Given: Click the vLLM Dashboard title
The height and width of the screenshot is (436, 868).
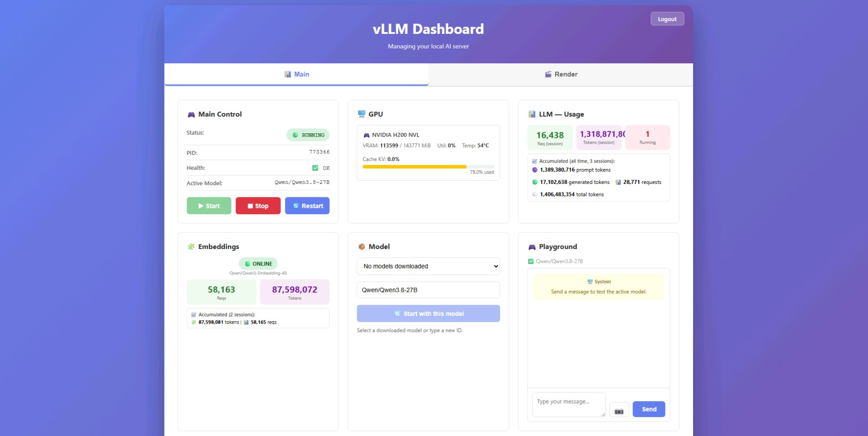Looking at the screenshot, I should tap(428, 29).
